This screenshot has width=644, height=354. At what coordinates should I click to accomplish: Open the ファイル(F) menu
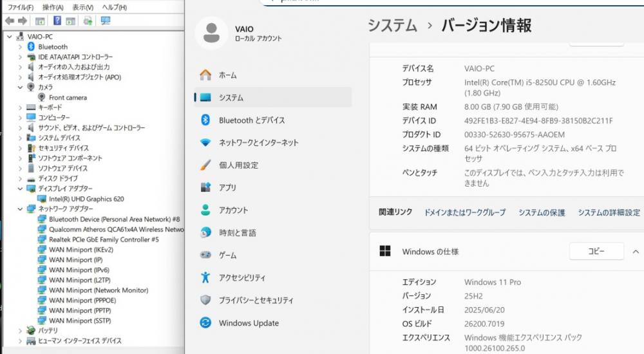[x=21, y=7]
